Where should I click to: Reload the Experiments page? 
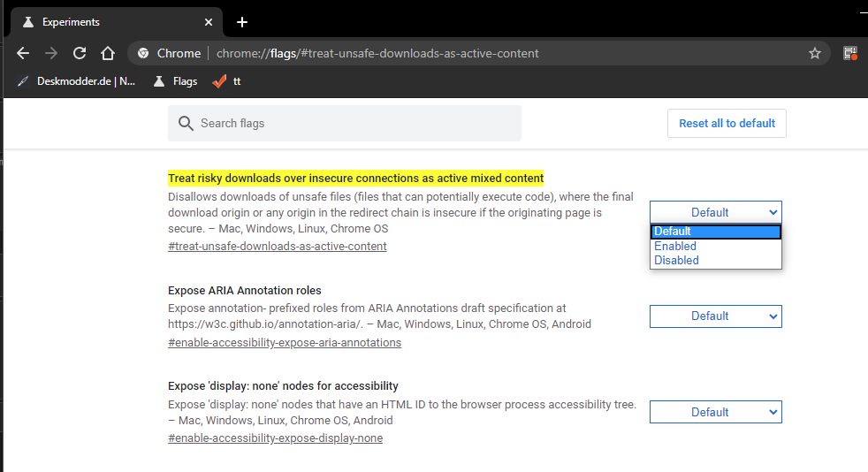pyautogui.click(x=80, y=53)
